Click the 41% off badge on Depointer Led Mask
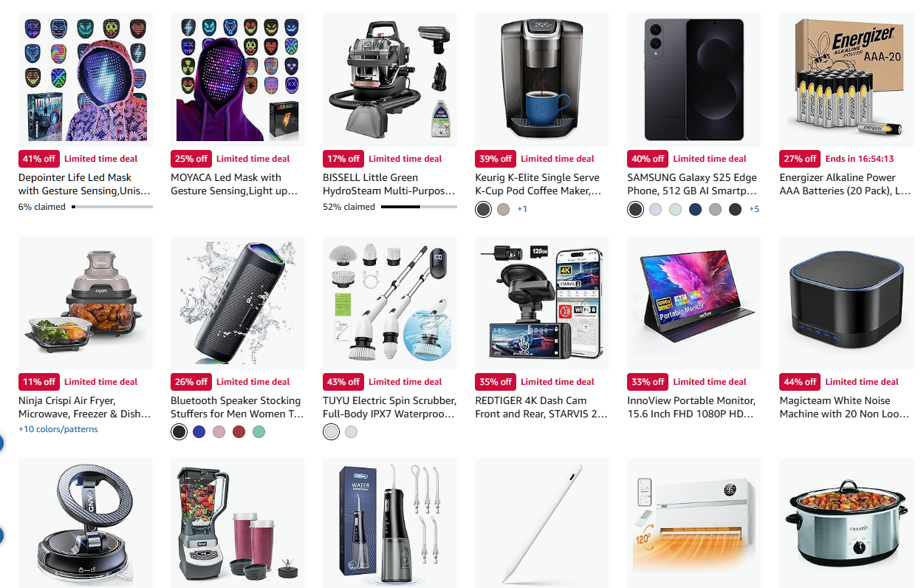Image resolution: width=921 pixels, height=588 pixels. click(x=39, y=159)
